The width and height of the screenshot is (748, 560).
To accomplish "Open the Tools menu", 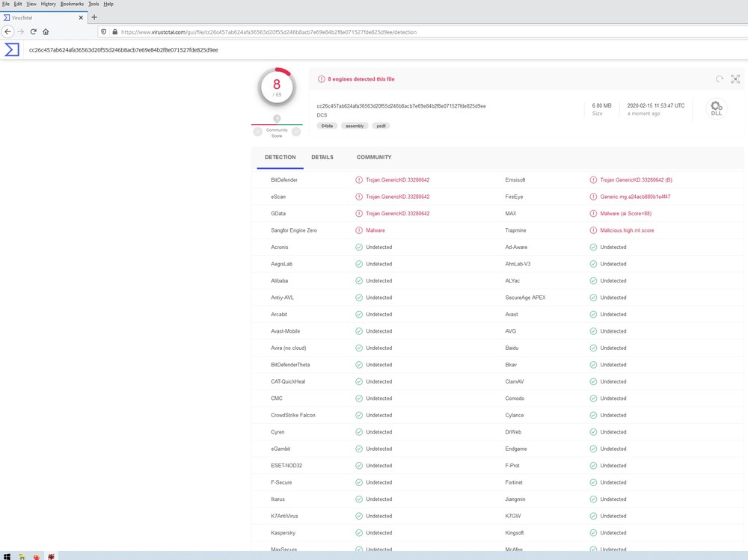I will point(94,4).
